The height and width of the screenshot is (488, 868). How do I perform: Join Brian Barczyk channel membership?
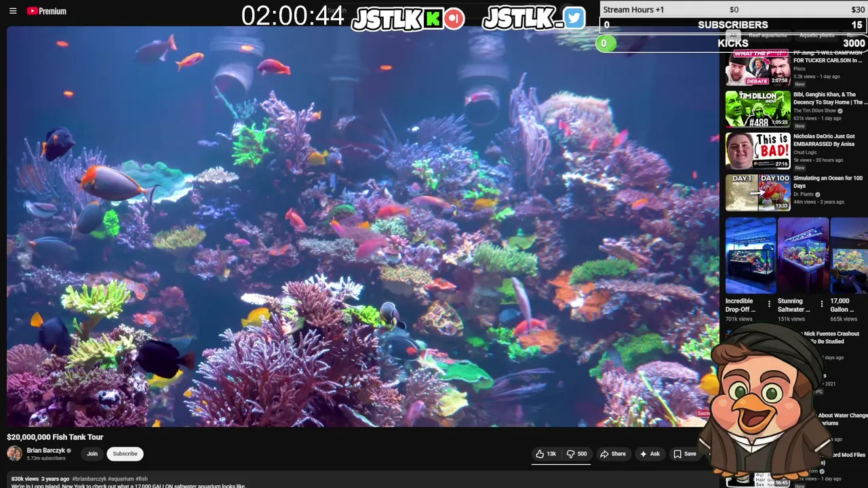(92, 454)
